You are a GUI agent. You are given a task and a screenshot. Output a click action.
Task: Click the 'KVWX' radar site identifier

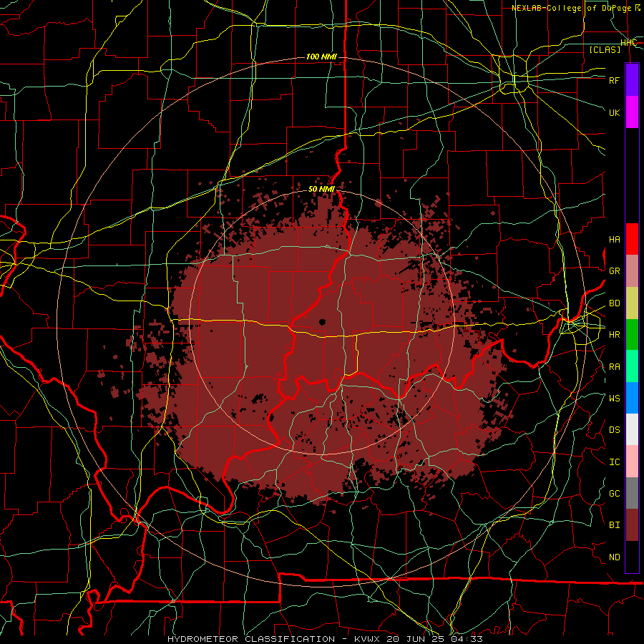pyautogui.click(x=368, y=639)
